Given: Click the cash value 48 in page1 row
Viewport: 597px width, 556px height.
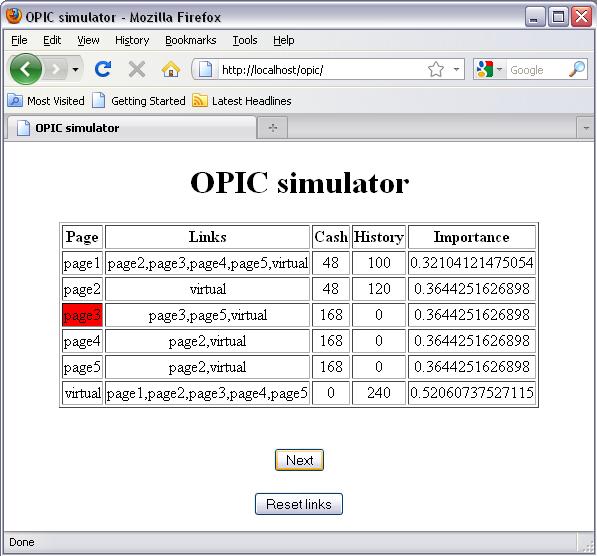Looking at the screenshot, I should 331,263.
